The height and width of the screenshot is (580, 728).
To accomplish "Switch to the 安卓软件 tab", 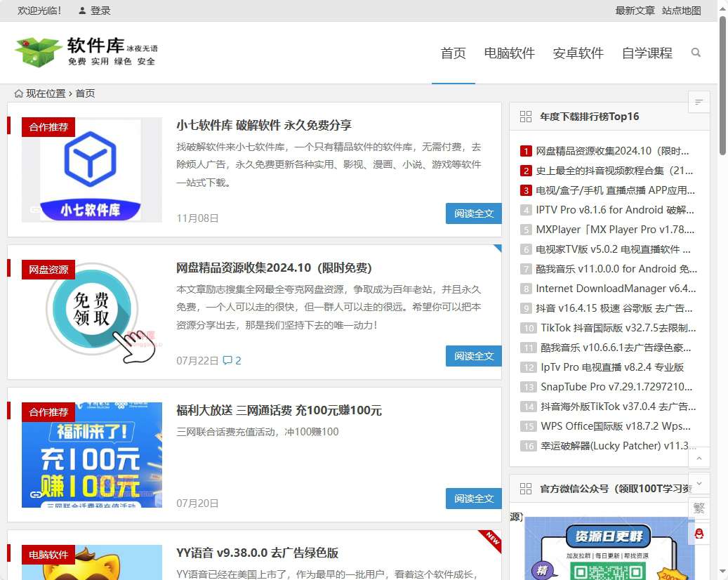I will pyautogui.click(x=578, y=53).
